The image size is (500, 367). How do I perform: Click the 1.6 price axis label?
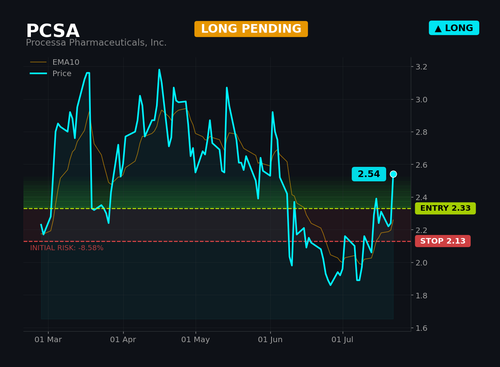click(x=421, y=328)
